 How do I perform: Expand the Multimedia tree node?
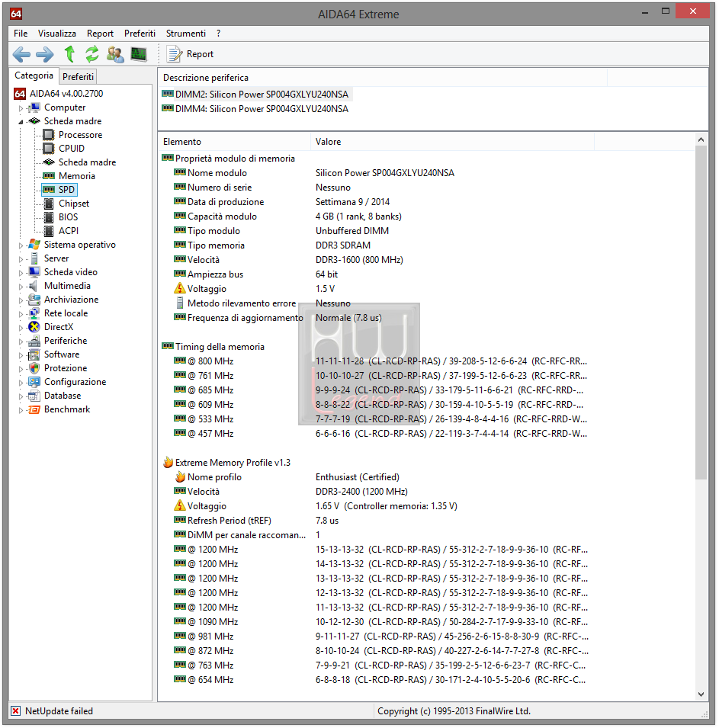coord(21,287)
